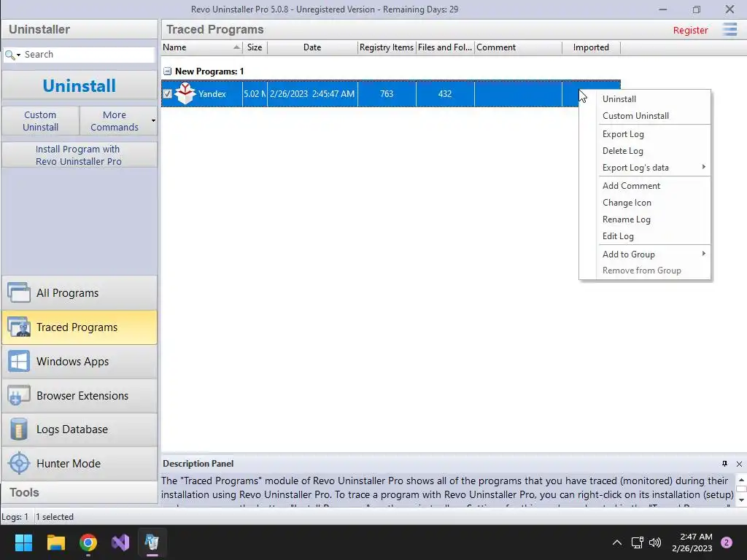The width and height of the screenshot is (747, 560).
Task: Open the hamburger menu icon beside Register
Action: tap(729, 29)
